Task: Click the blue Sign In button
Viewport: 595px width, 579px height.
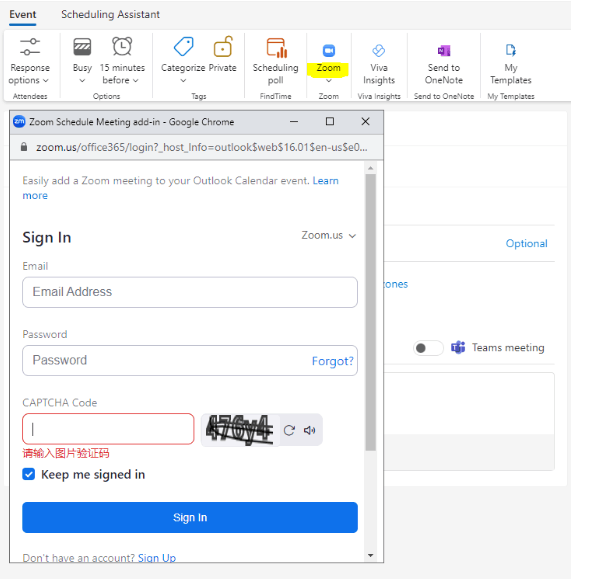Action: pos(190,517)
